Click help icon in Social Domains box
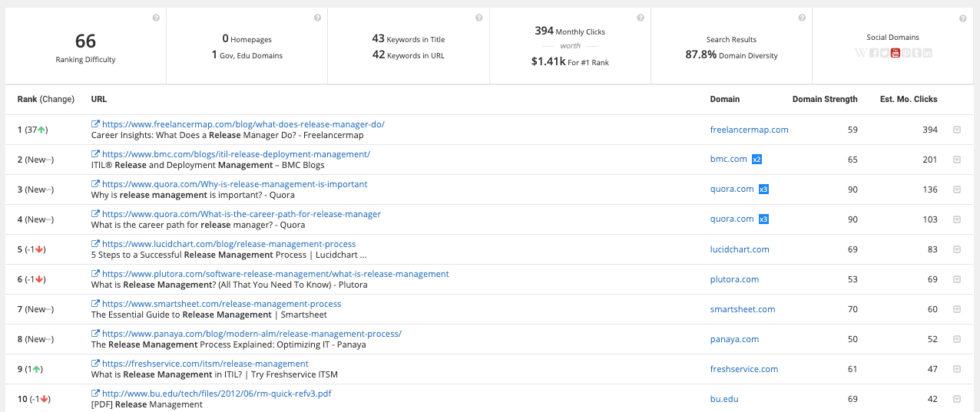 pyautogui.click(x=963, y=18)
